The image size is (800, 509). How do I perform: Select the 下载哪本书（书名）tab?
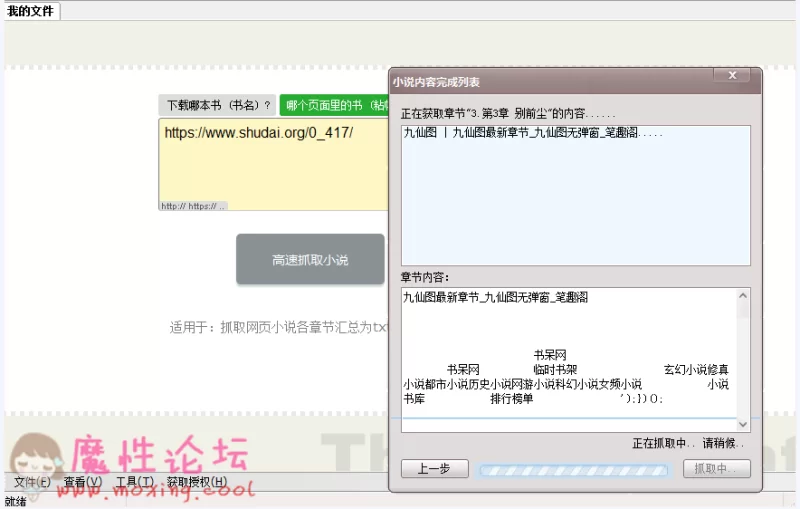coord(217,105)
